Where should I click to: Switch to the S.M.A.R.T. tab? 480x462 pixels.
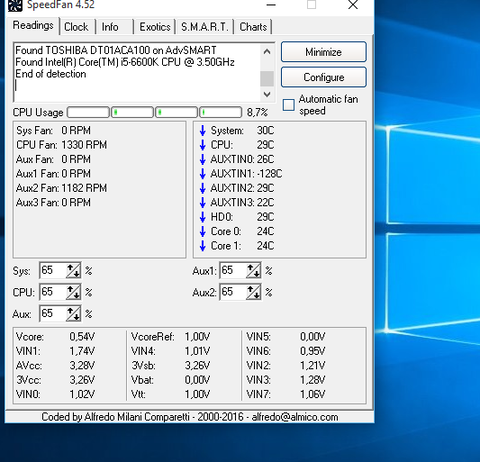(x=205, y=27)
